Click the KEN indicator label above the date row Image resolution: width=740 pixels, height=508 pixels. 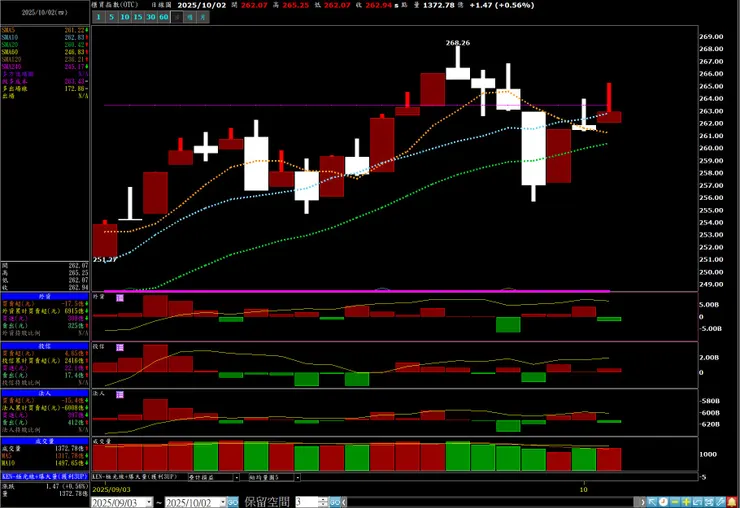click(x=135, y=477)
